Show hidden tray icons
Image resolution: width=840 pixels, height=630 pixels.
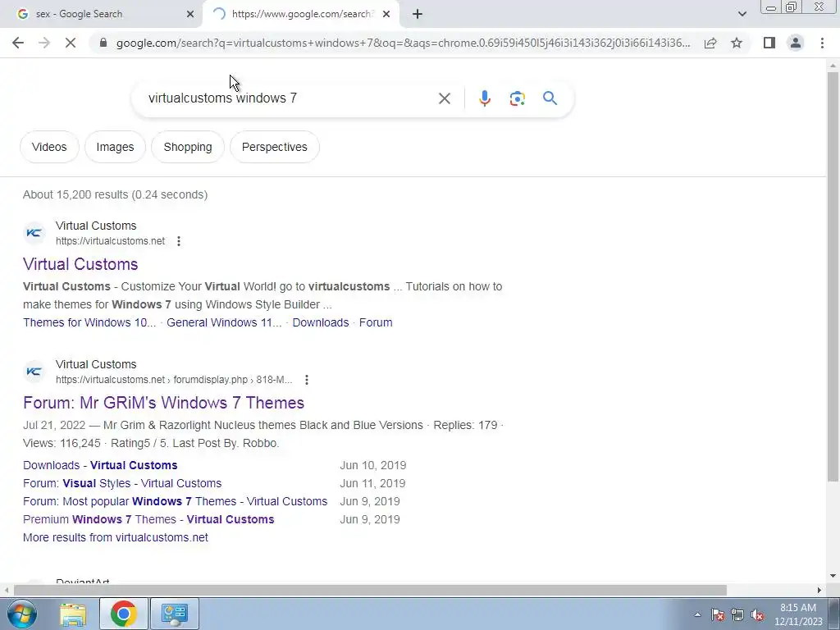697,614
